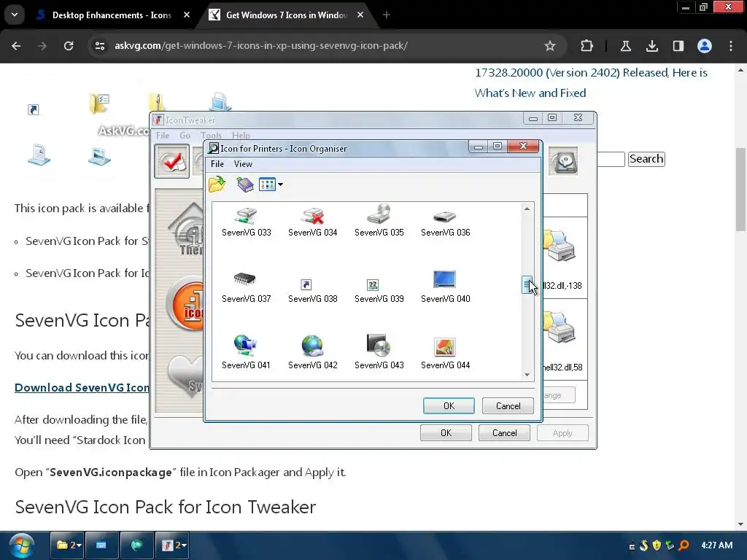Open View menu in Icon Organiser
Viewport: 747px width, 560px height.
click(x=243, y=164)
